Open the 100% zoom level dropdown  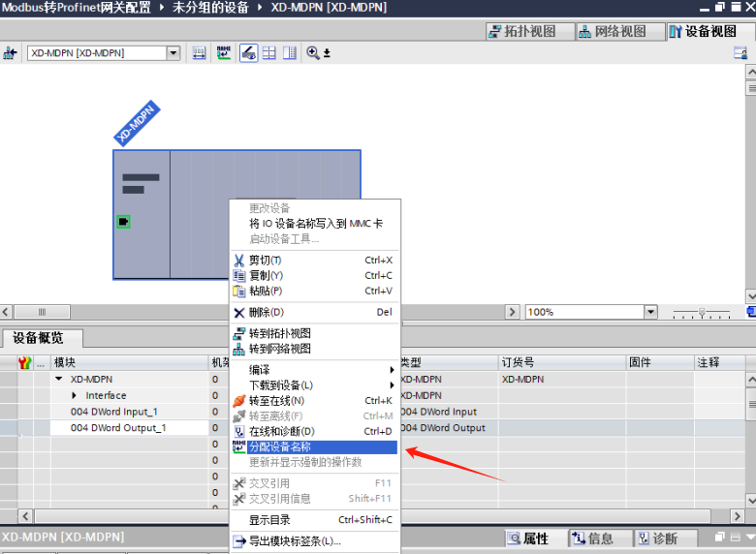pos(650,312)
